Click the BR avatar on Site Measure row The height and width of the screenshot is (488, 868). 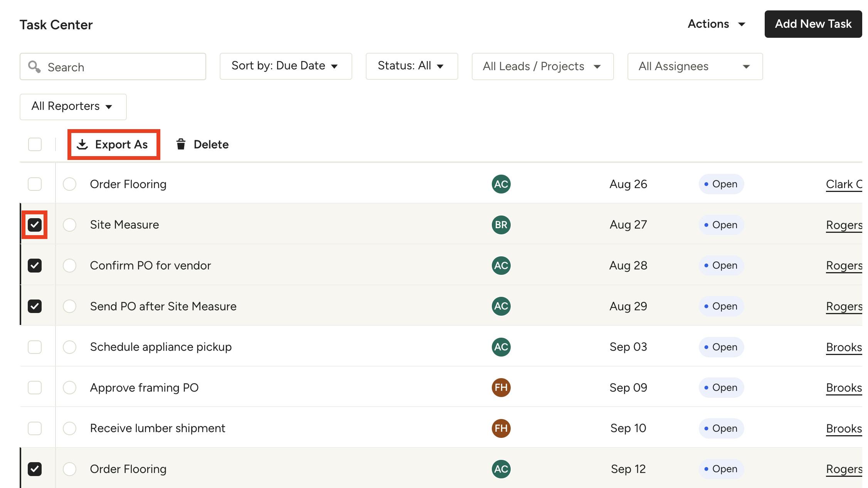pyautogui.click(x=501, y=225)
